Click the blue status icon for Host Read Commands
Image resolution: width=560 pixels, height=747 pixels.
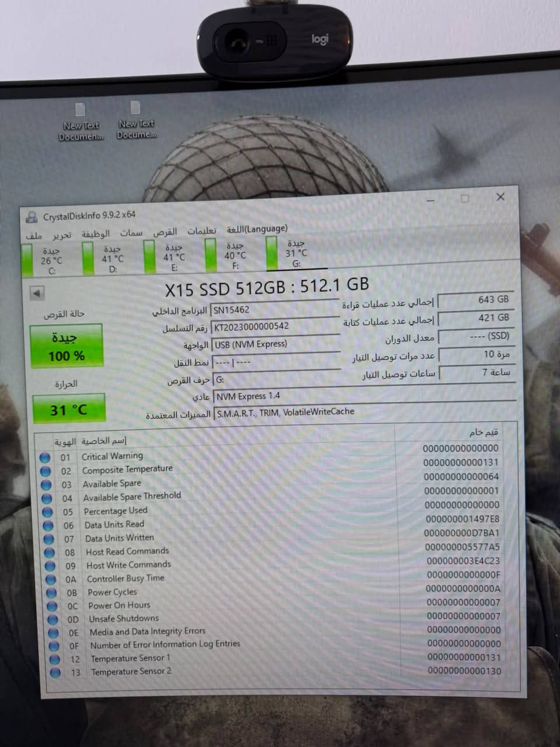(50, 553)
